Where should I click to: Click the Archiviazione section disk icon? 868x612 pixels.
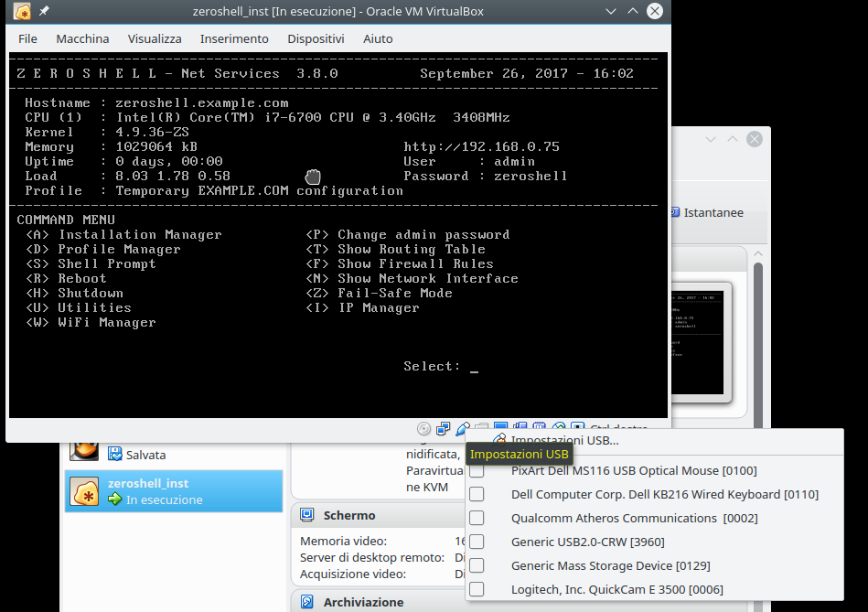(306, 602)
